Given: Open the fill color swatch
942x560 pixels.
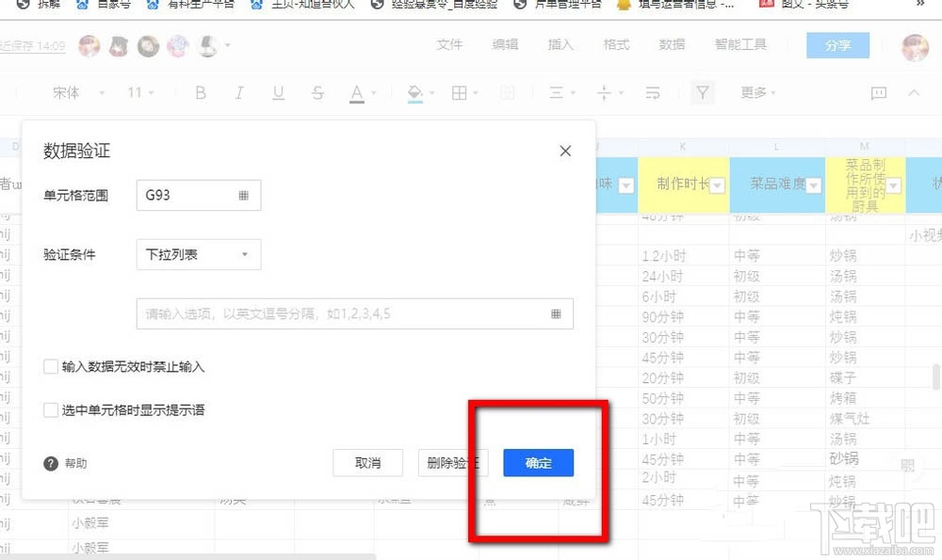Looking at the screenshot, I should point(415,92).
